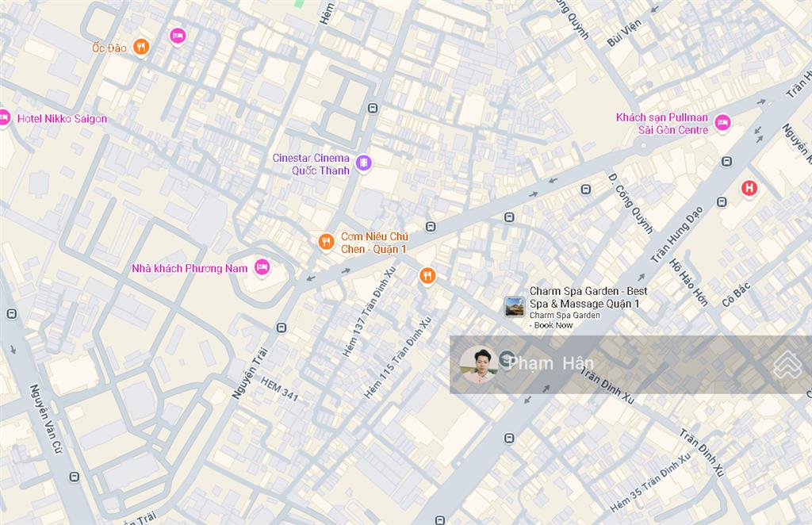Open the Nhà khách Phương Nam hotel pin

(262, 268)
